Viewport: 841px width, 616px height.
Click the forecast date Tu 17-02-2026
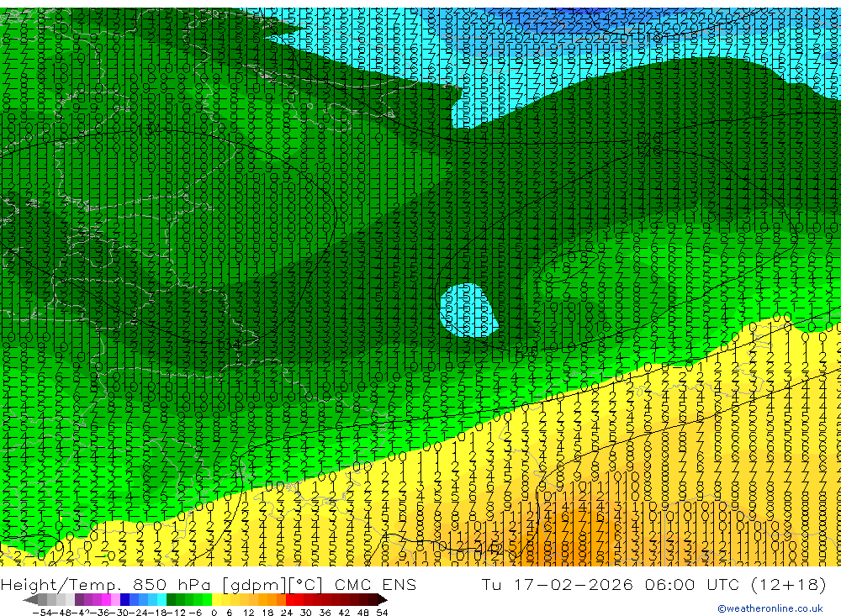[558, 584]
